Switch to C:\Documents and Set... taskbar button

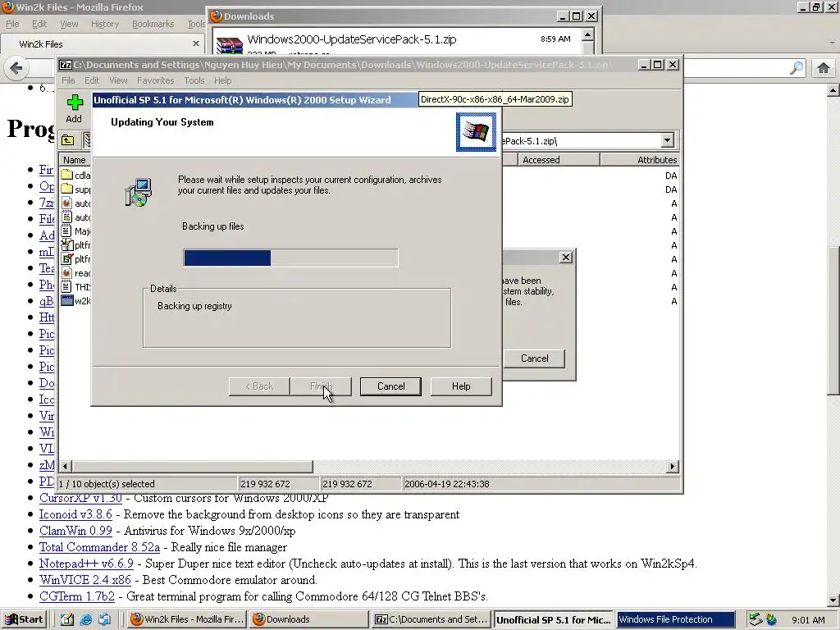431,619
